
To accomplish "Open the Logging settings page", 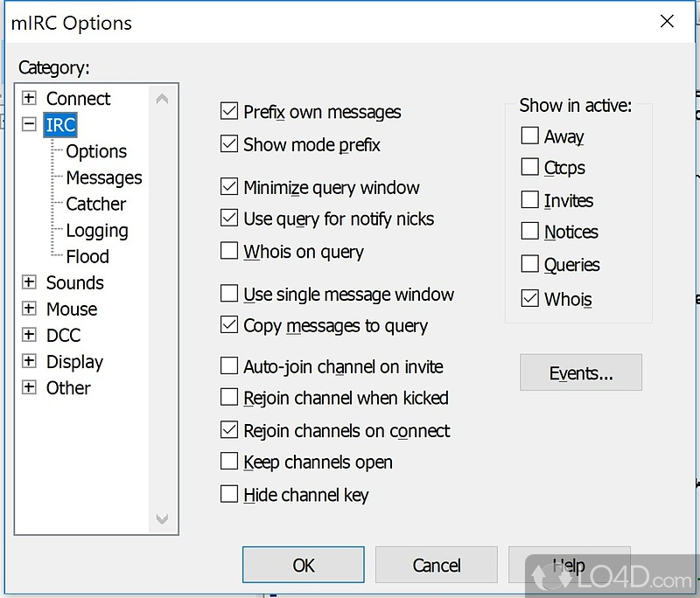I will point(97,230).
